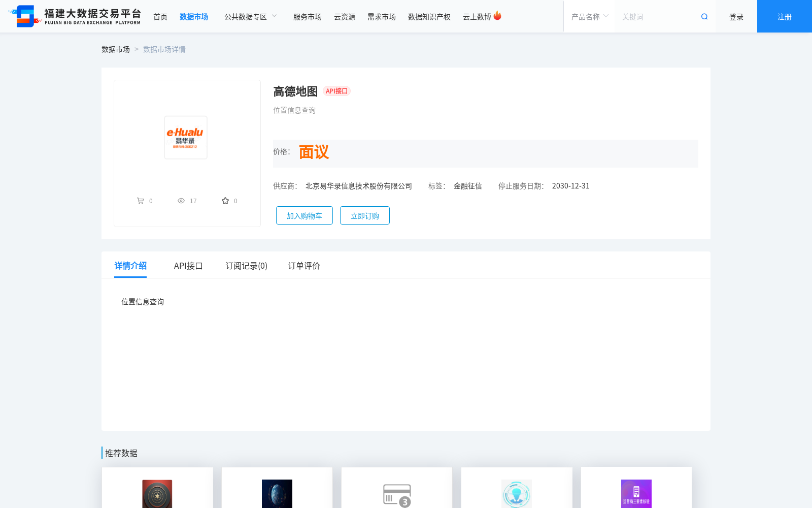Image resolution: width=812 pixels, height=508 pixels.
Task: Navigate back via 数据市场 breadcrumb link
Action: tap(116, 49)
